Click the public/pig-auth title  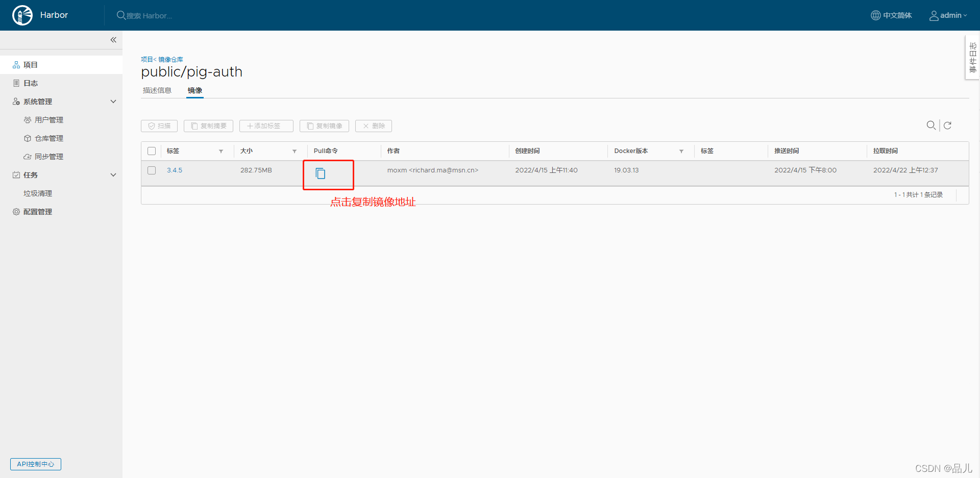192,72
